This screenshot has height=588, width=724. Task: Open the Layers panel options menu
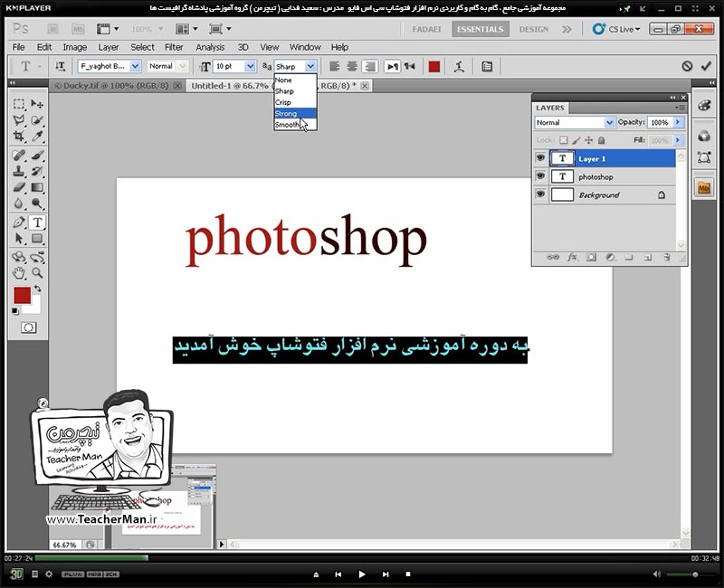[x=680, y=108]
